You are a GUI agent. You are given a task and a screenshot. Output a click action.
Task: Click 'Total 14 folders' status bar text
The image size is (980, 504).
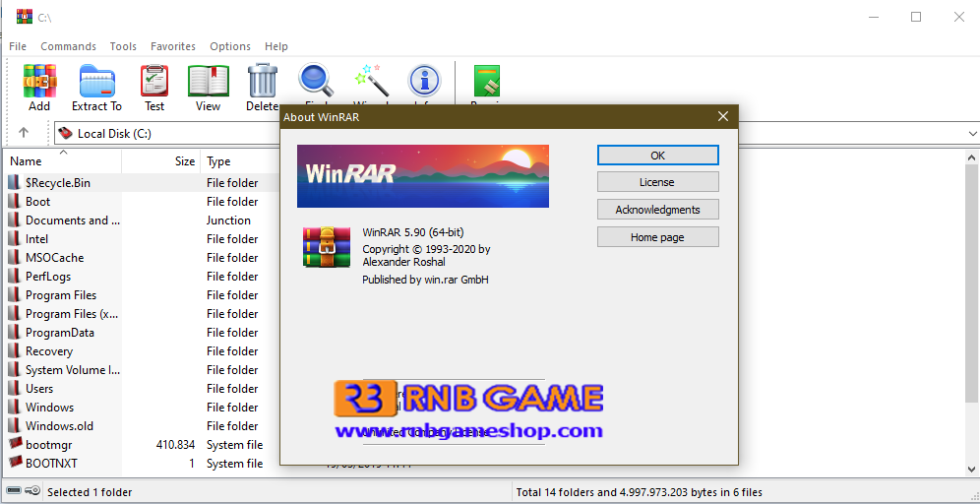click(640, 492)
